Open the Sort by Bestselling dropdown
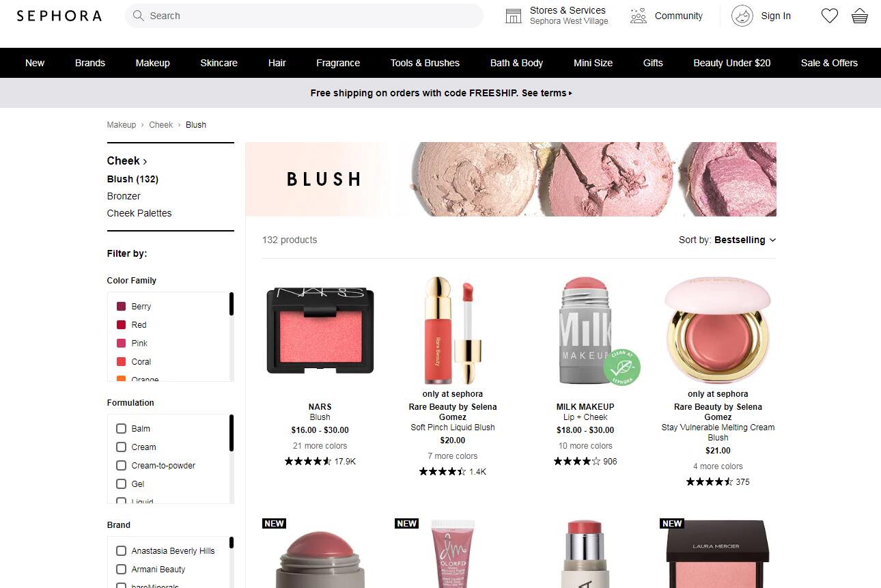This screenshot has height=588, width=881. click(x=727, y=240)
